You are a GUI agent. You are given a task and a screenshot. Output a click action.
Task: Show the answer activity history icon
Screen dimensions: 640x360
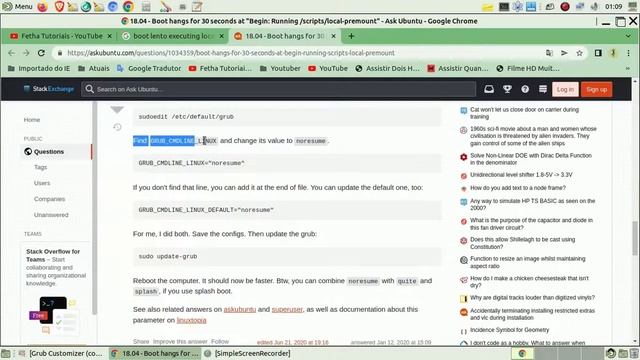pos(117,127)
